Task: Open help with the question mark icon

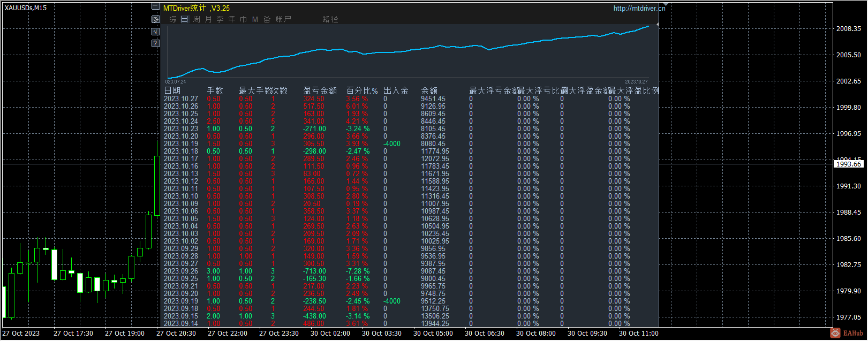Action: coord(156,44)
